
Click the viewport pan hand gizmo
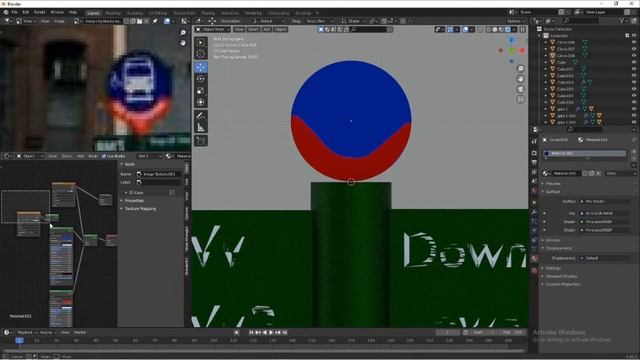pos(520,79)
